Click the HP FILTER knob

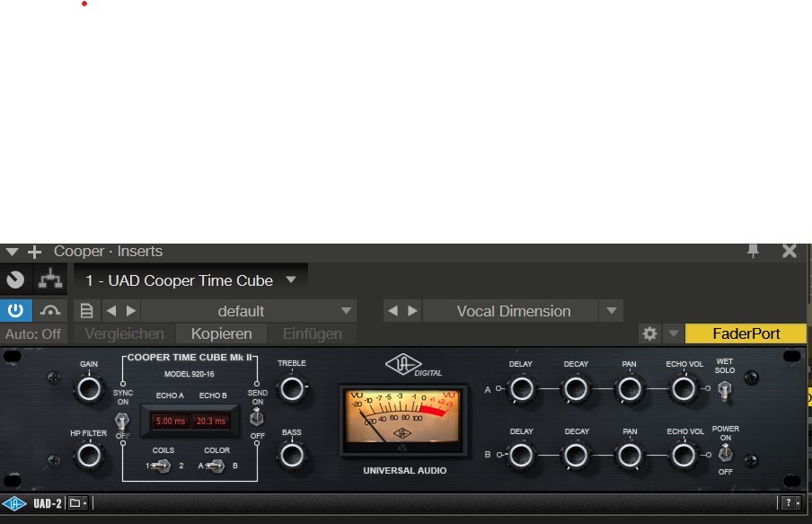click(89, 456)
